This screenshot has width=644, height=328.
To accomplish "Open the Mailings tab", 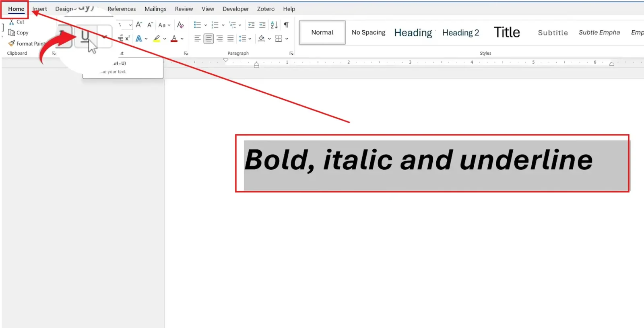I will tap(155, 9).
